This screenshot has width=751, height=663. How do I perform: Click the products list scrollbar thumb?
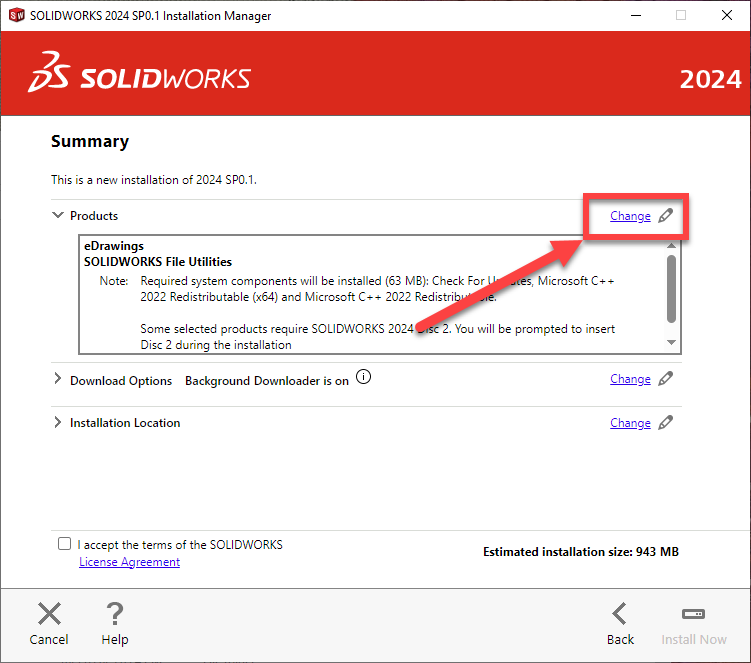[x=671, y=289]
